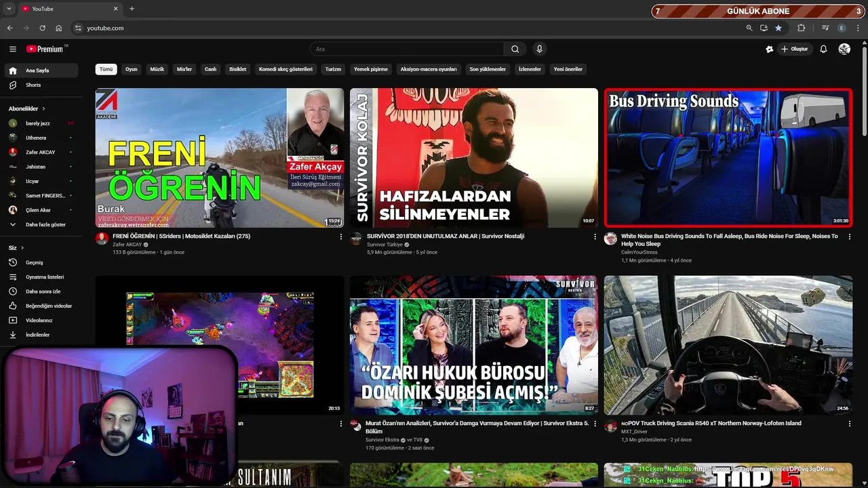Select the Yemek pişirme chip
The height and width of the screenshot is (488, 868).
371,69
